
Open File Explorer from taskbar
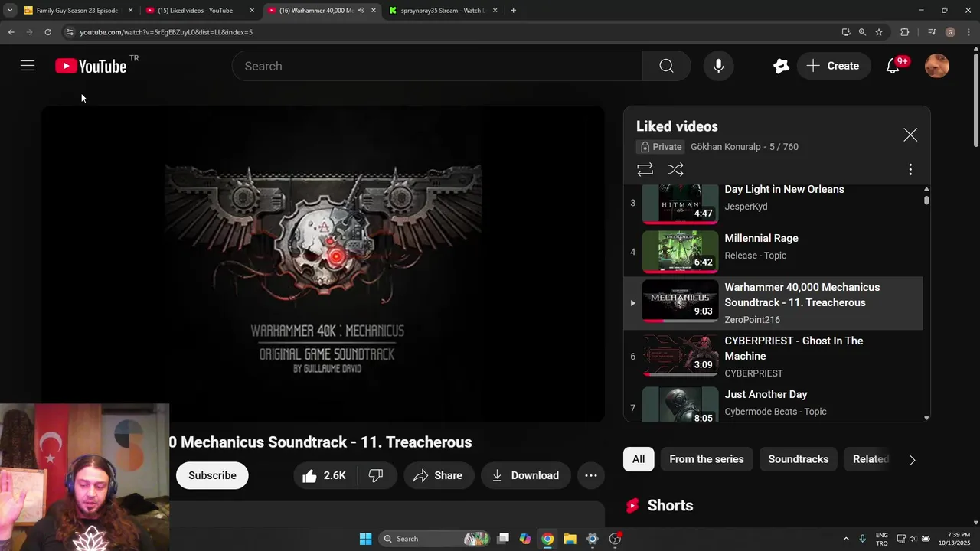pyautogui.click(x=570, y=539)
